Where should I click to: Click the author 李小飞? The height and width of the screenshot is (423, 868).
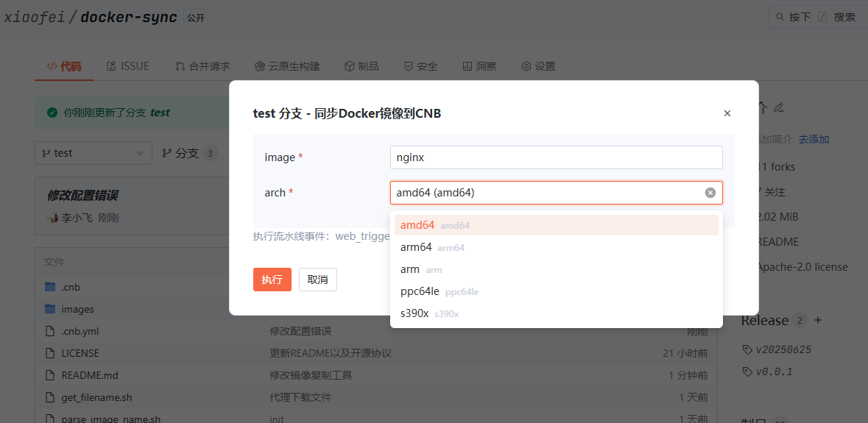(x=77, y=218)
